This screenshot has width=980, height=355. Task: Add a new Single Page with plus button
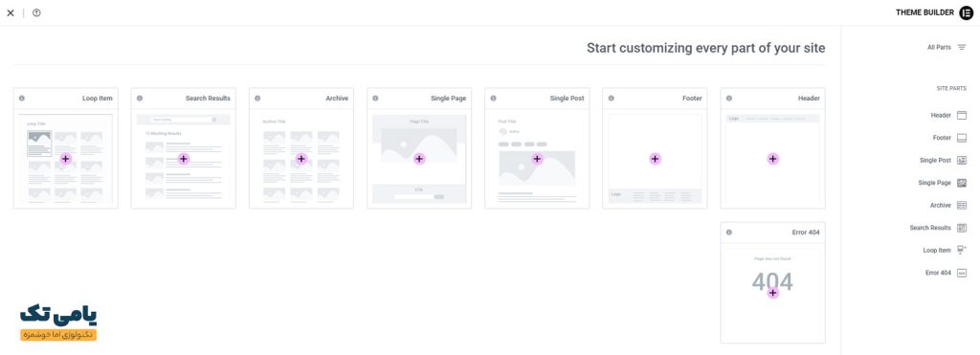(x=419, y=159)
